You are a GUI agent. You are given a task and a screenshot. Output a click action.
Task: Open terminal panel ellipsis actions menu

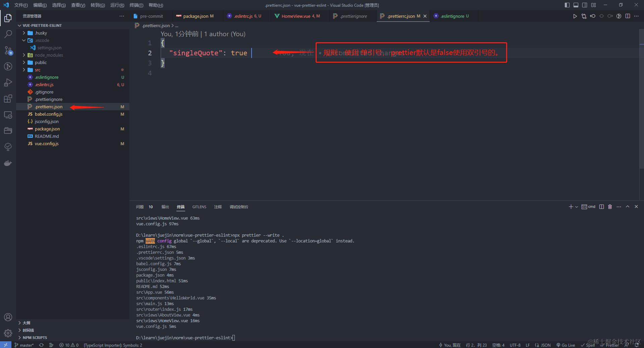[x=619, y=207]
